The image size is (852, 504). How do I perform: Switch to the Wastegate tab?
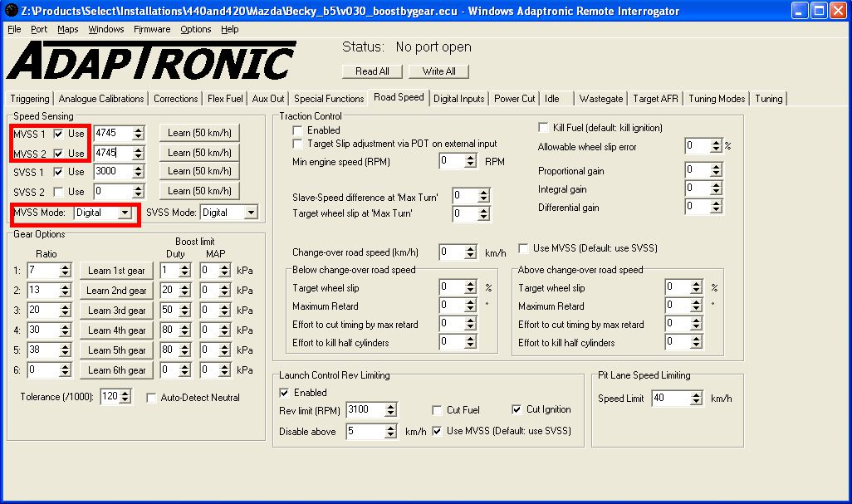(x=600, y=99)
